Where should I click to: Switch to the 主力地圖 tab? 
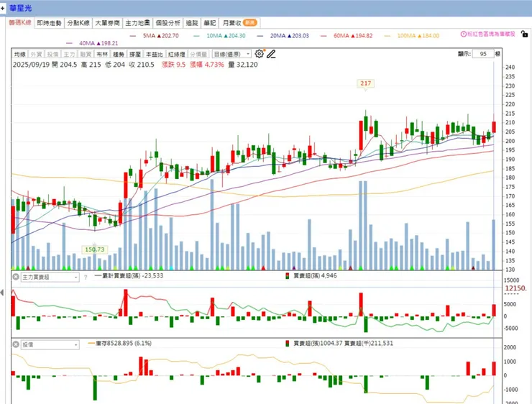pos(137,23)
